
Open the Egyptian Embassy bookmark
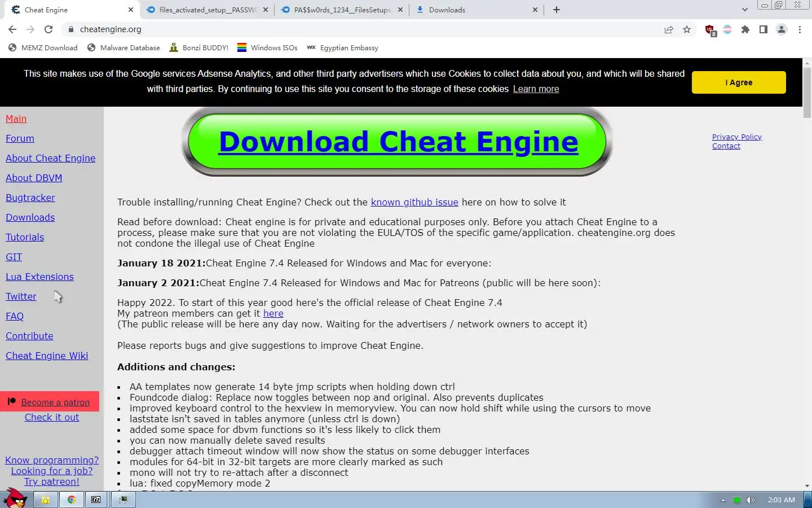[x=342, y=48]
